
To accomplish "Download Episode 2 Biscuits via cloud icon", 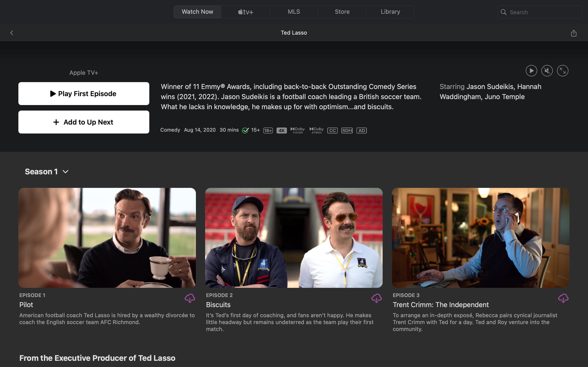I will (x=376, y=298).
